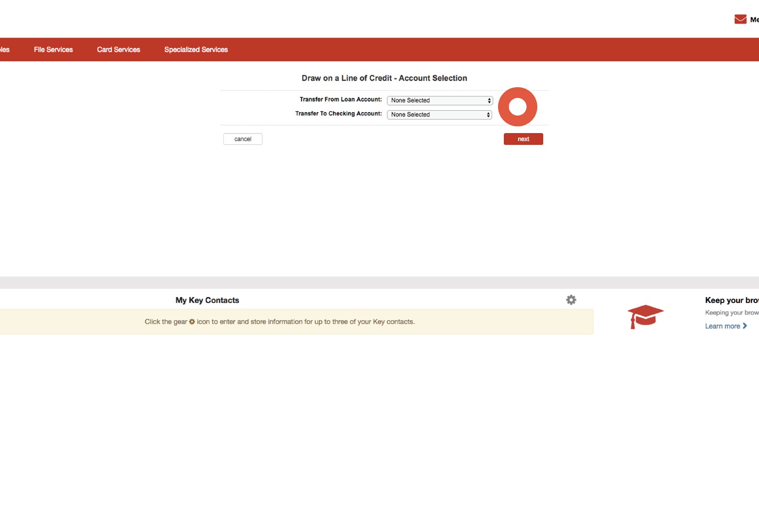This screenshot has height=532, width=759.
Task: Click the large orange circle indicator
Action: (518, 106)
